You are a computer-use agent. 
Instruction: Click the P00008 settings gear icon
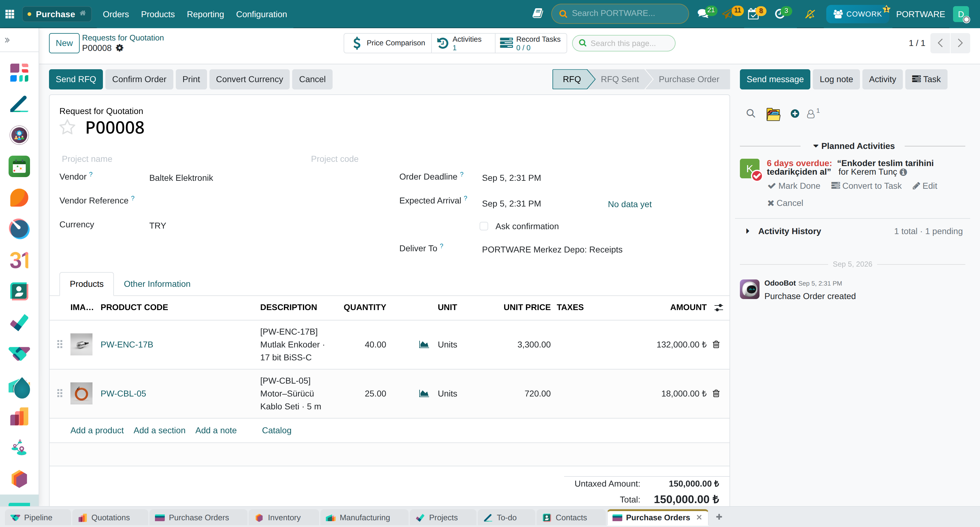point(119,48)
